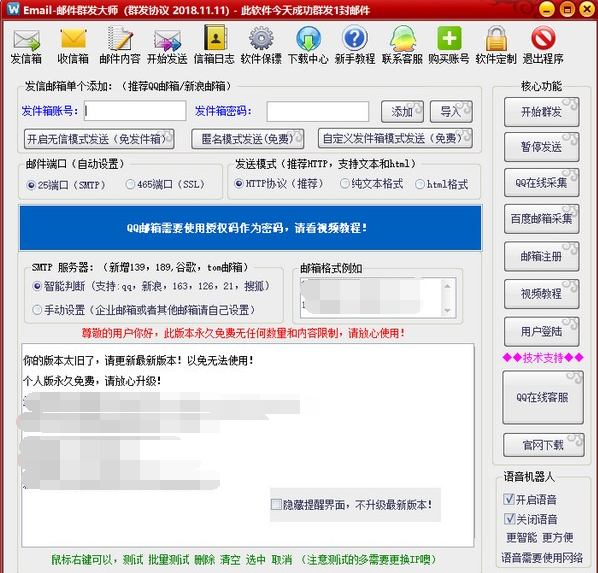
Task: Click the 联系客服 contact support icon
Action: 402,45
